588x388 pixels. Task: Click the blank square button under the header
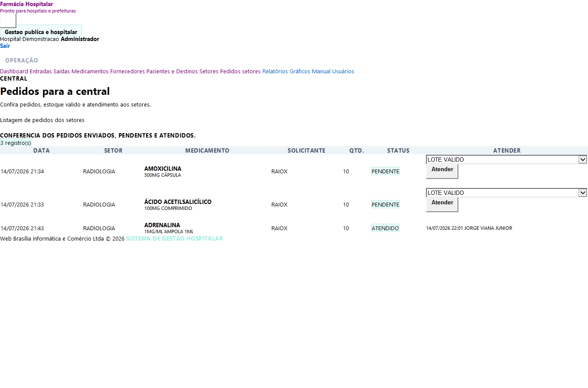click(x=8, y=21)
